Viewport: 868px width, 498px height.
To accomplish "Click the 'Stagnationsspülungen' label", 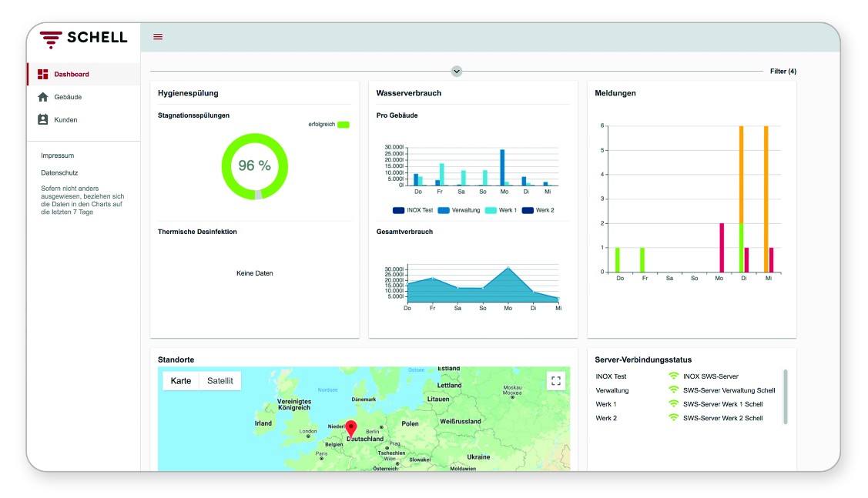I will pyautogui.click(x=194, y=115).
